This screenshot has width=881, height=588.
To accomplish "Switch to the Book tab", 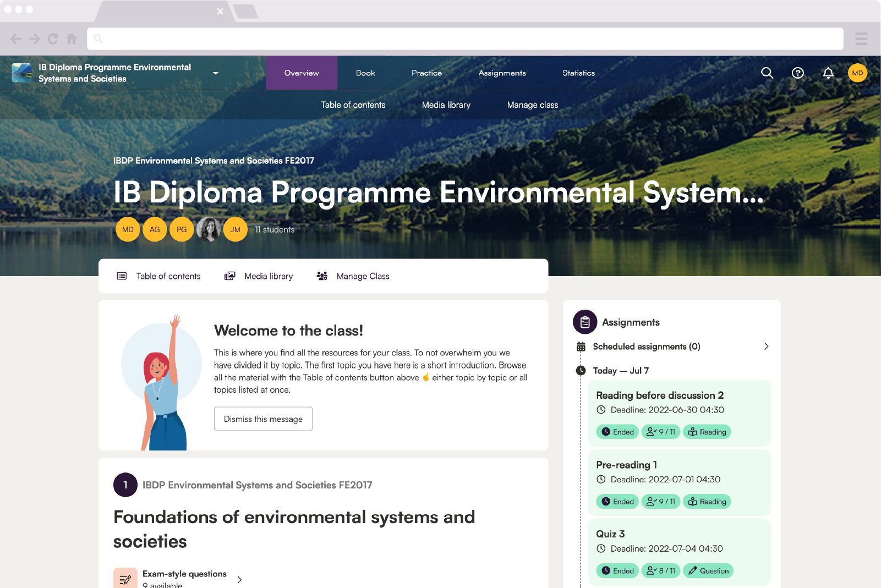I will point(365,73).
